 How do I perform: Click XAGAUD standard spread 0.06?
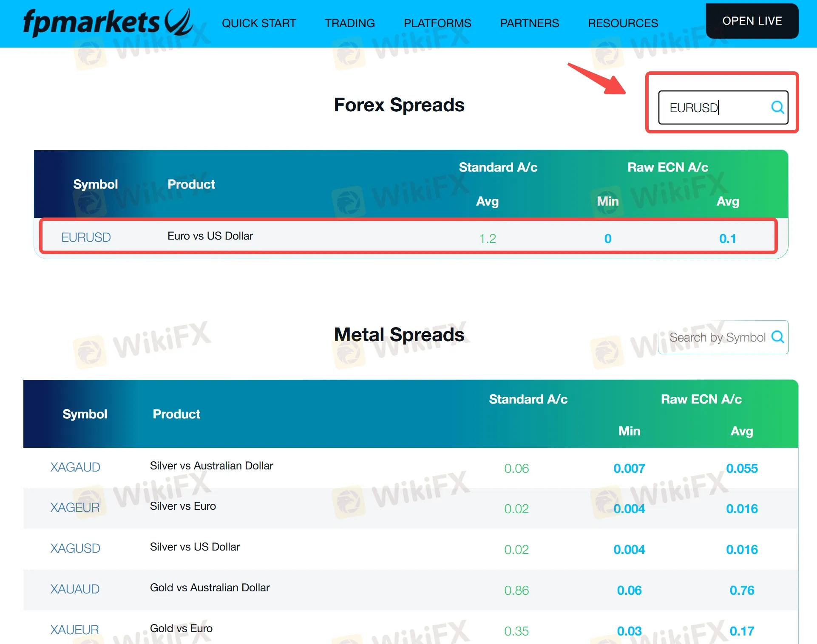point(516,468)
